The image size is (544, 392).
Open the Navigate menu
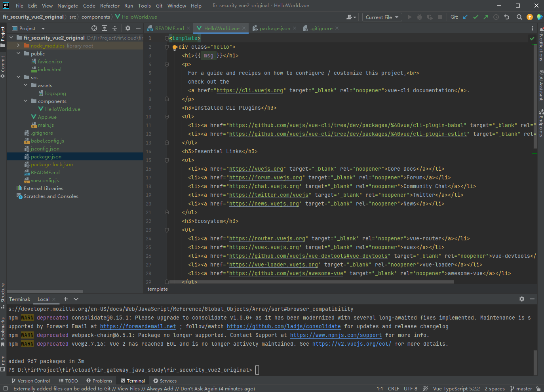tap(68, 6)
